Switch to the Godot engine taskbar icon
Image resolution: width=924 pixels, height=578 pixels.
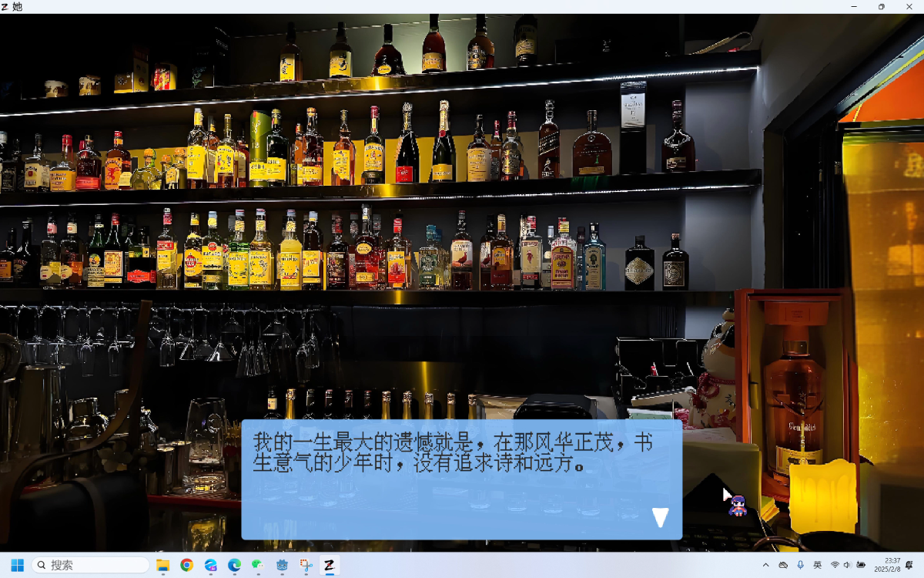pos(282,565)
